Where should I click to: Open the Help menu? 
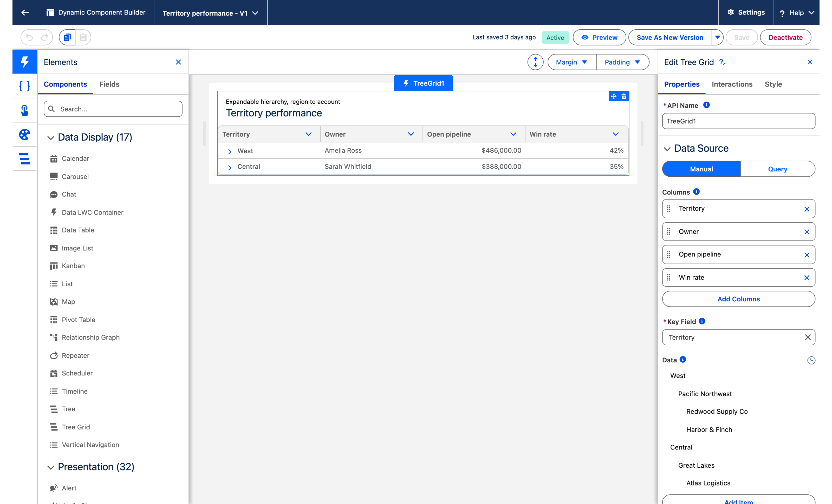pyautogui.click(x=797, y=13)
